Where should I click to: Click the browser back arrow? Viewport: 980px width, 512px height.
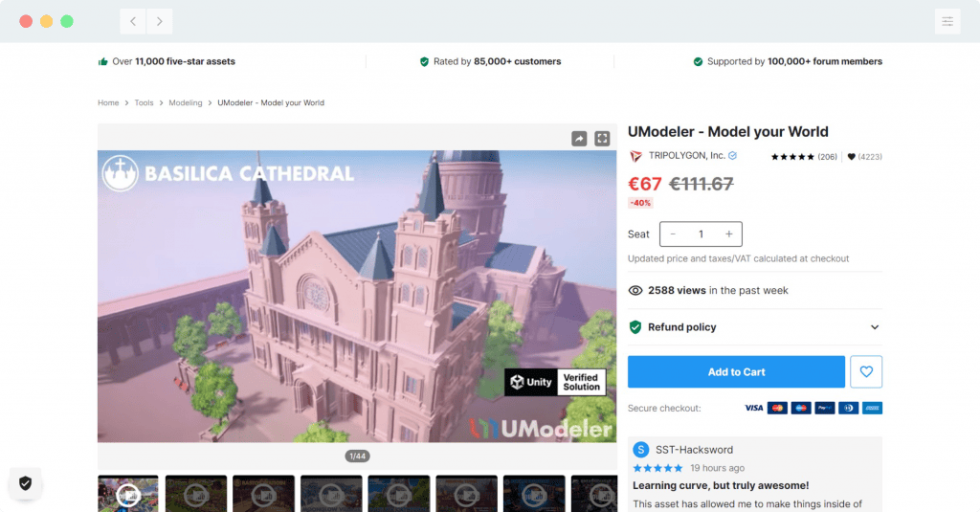[x=133, y=21]
